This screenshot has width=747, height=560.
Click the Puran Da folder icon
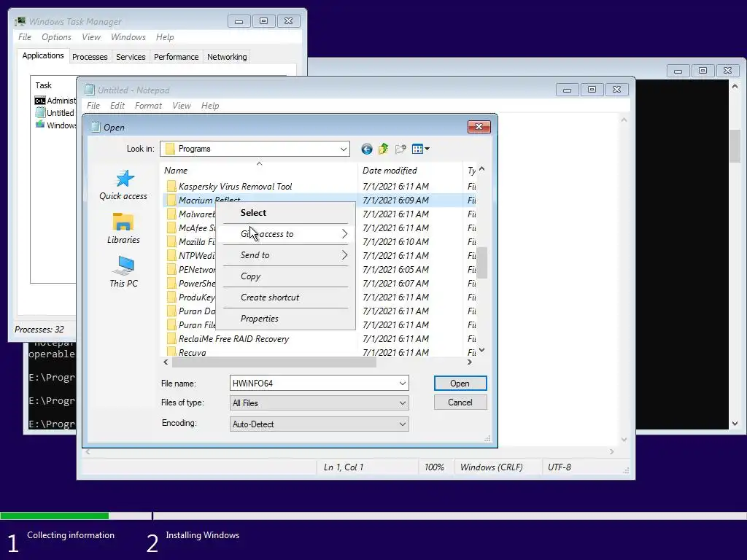tap(171, 311)
